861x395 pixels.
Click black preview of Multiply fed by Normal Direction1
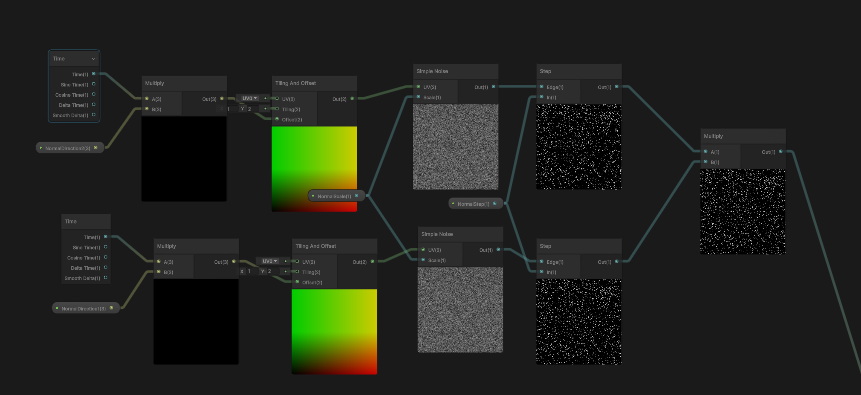tap(196, 321)
